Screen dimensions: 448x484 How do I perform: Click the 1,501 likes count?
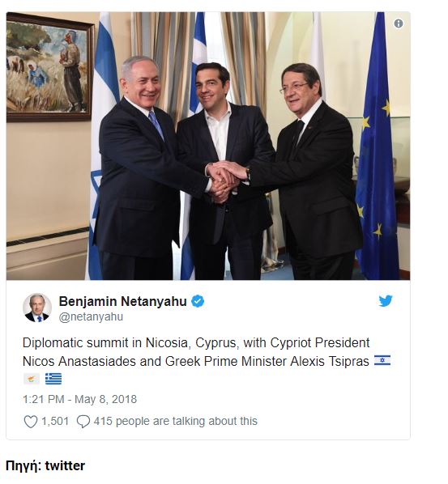55,422
